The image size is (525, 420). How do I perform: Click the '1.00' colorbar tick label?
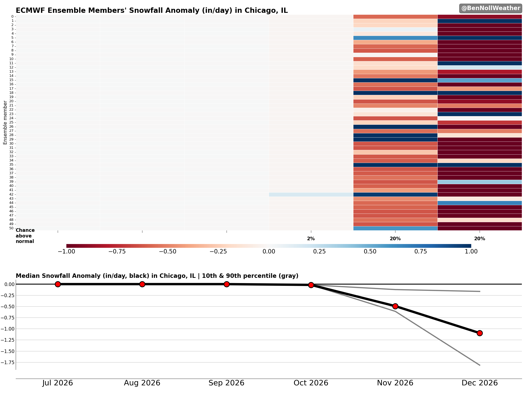click(471, 252)
